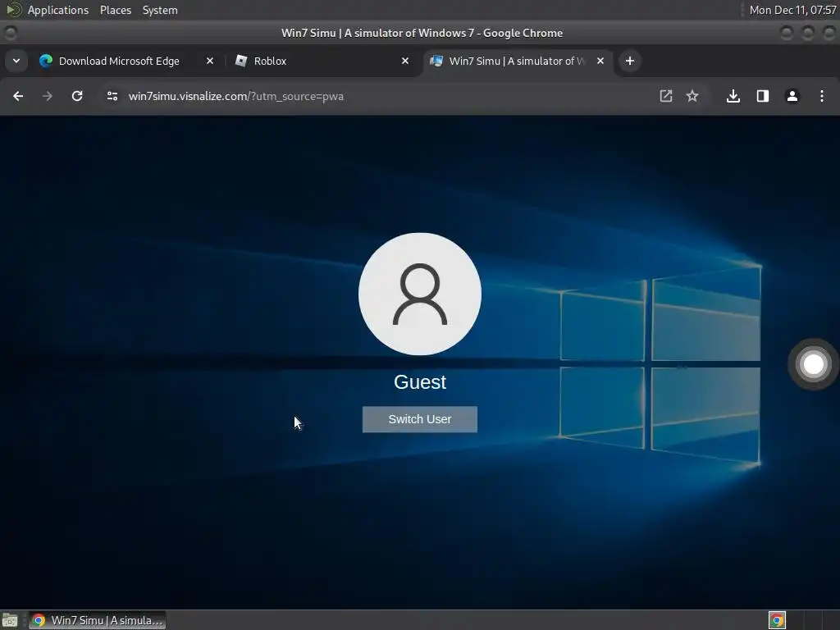Close the Win7 Simu tab
Image resolution: width=840 pixels, height=630 pixels.
pyautogui.click(x=600, y=61)
